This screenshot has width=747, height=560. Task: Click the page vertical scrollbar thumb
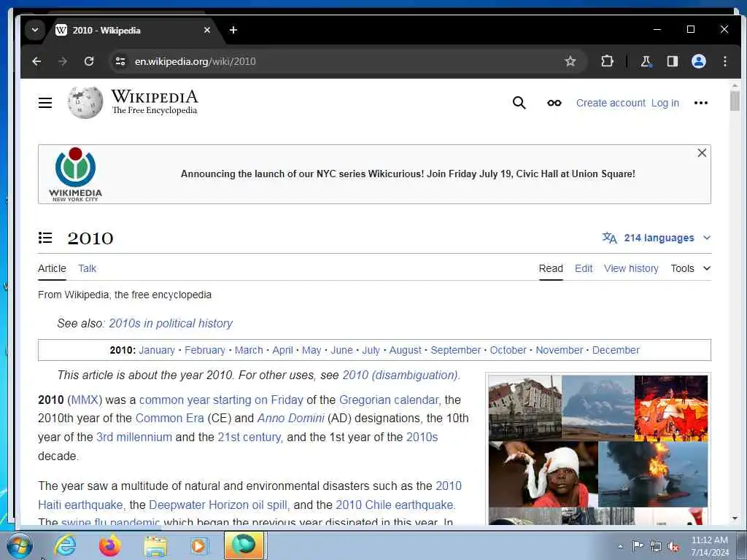[x=735, y=101]
